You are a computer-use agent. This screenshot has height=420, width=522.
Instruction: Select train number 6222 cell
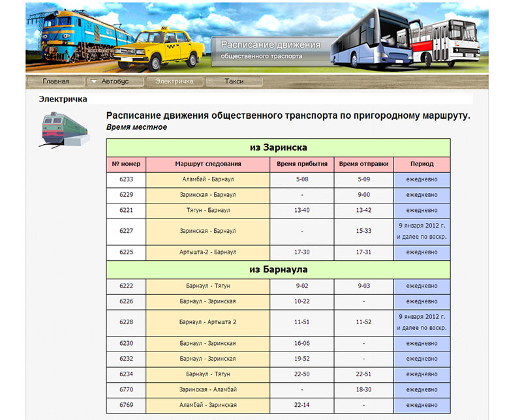pos(126,286)
